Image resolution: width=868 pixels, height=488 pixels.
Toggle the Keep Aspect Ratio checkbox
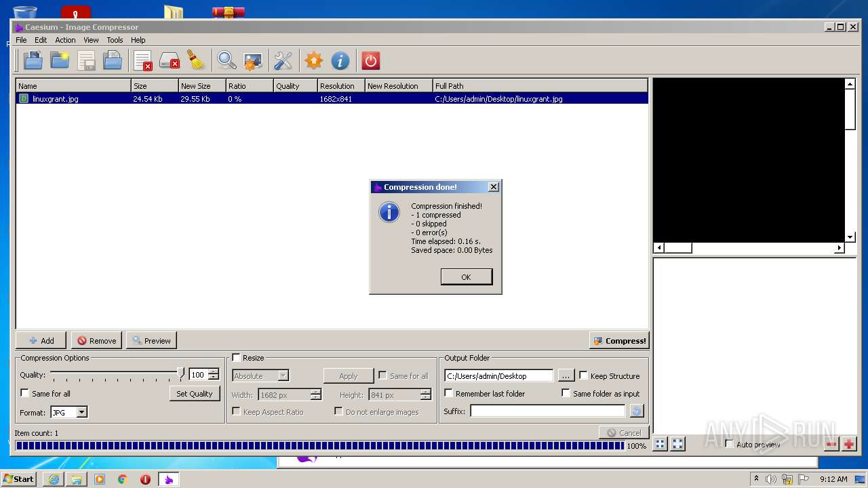pyautogui.click(x=236, y=411)
